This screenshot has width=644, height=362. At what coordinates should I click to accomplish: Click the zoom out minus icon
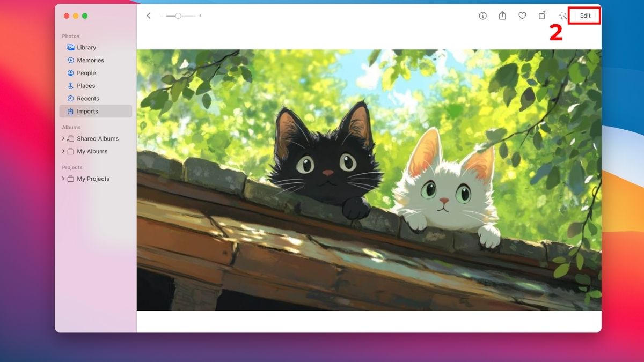click(x=161, y=16)
